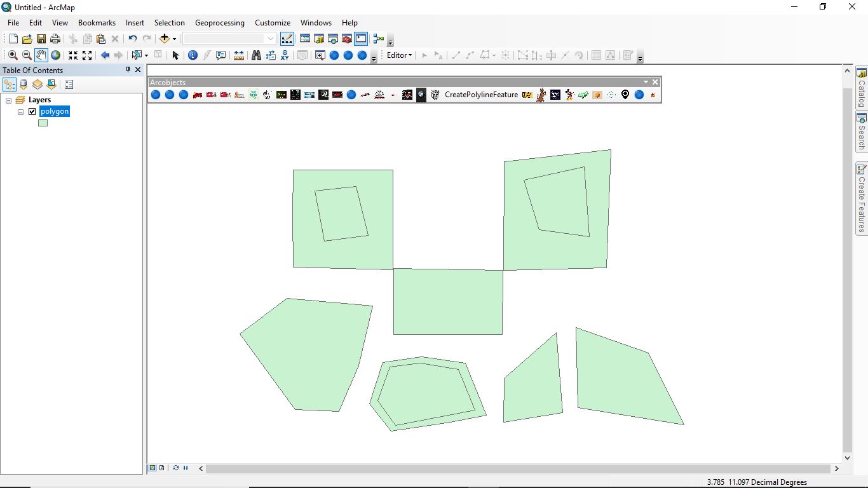Pause drawing in map view
The width and height of the screenshot is (868, 488).
coord(186,468)
